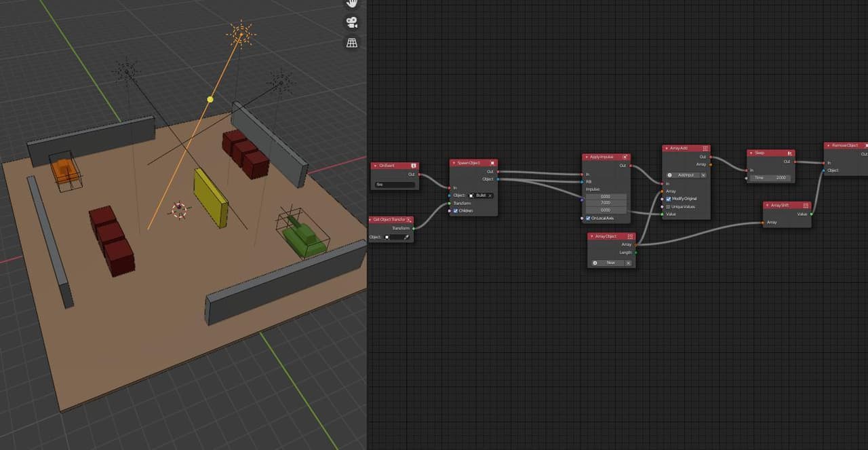Viewport: 868px width, 450px height.
Task: Click the On Event Out socket
Action: click(419, 174)
